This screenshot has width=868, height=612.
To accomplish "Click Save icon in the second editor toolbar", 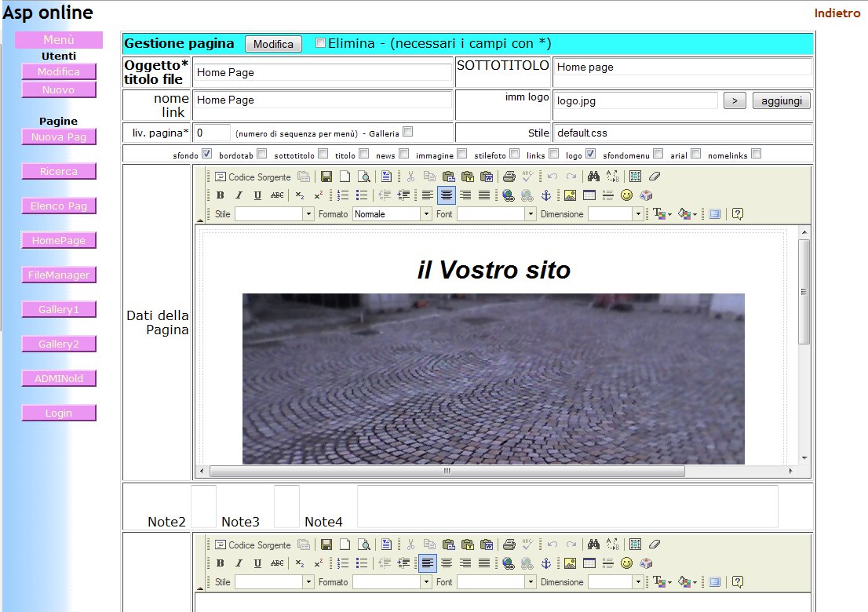I will (x=326, y=545).
